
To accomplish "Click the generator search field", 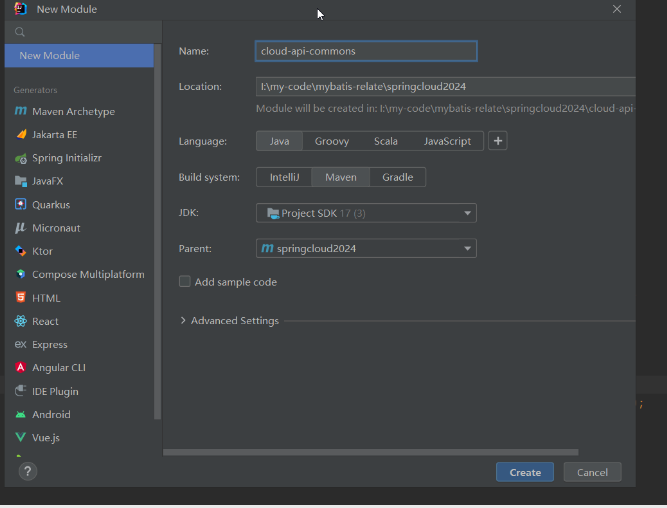I will pos(83,32).
